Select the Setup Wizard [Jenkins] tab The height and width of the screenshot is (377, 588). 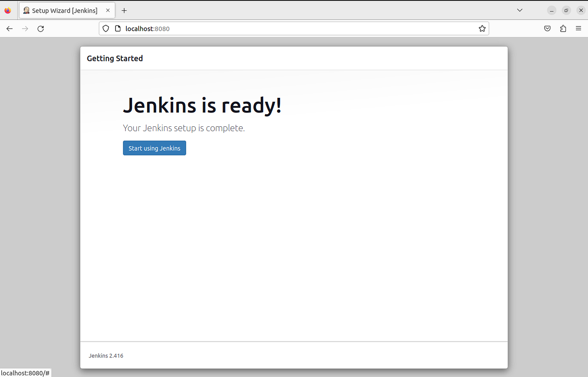(x=65, y=10)
